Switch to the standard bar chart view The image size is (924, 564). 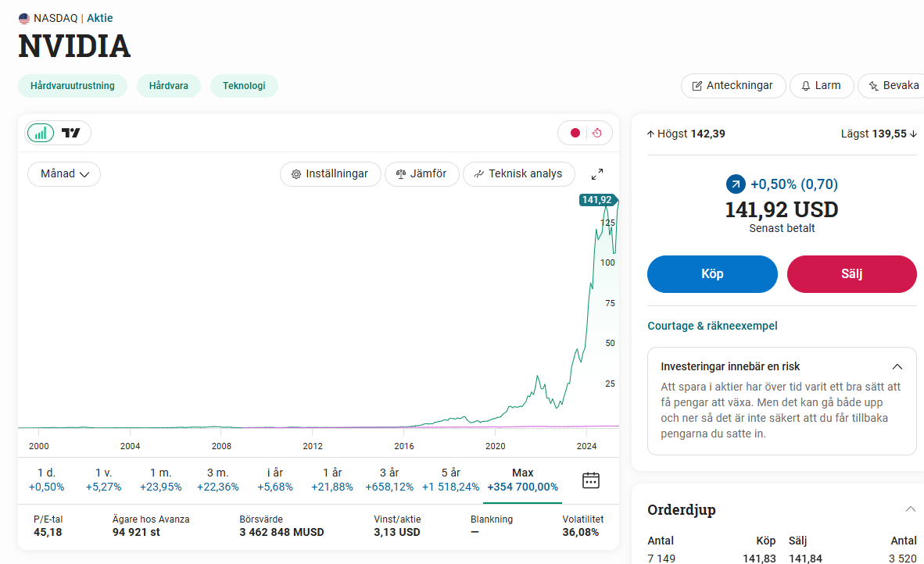(40, 133)
